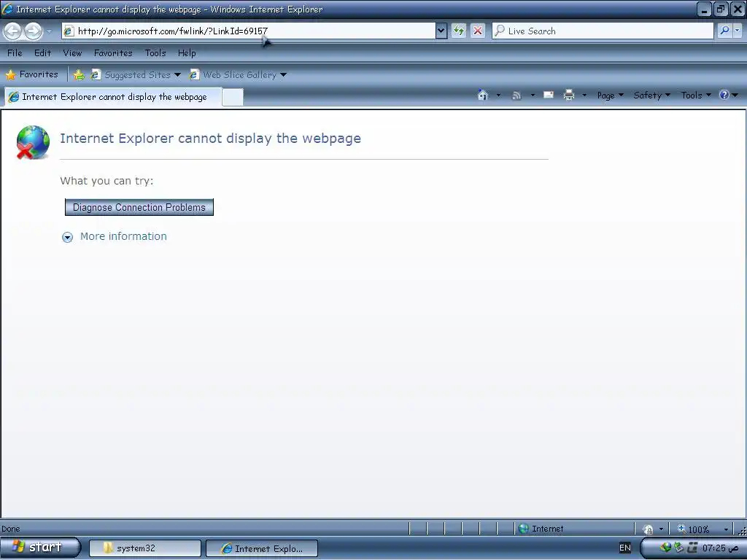The width and height of the screenshot is (747, 560).
Task: Click the blue Help question icon
Action: tap(724, 96)
